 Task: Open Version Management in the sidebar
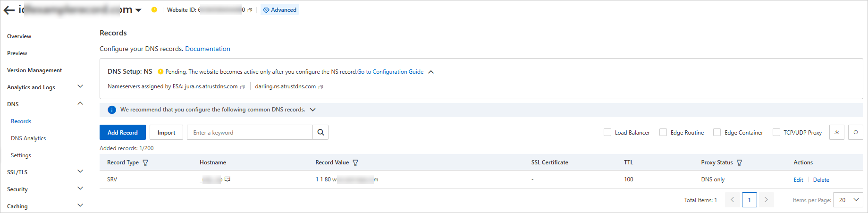[34, 70]
